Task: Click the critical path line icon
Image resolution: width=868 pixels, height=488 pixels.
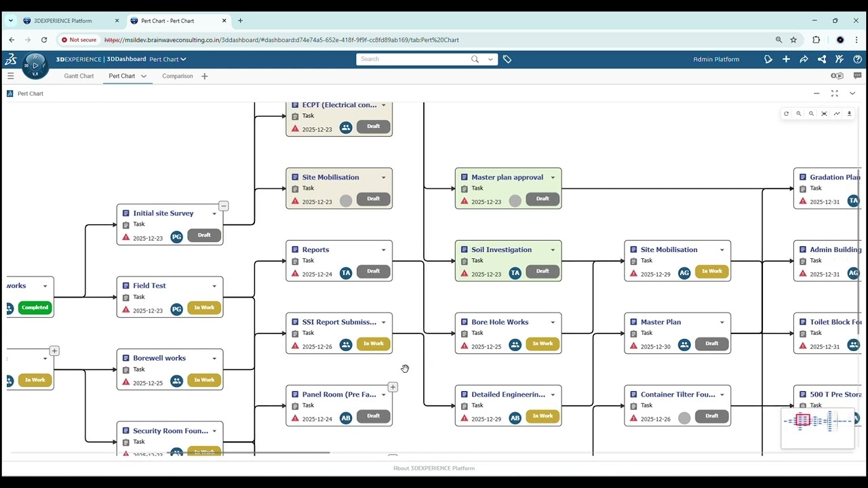Action: [837, 114]
